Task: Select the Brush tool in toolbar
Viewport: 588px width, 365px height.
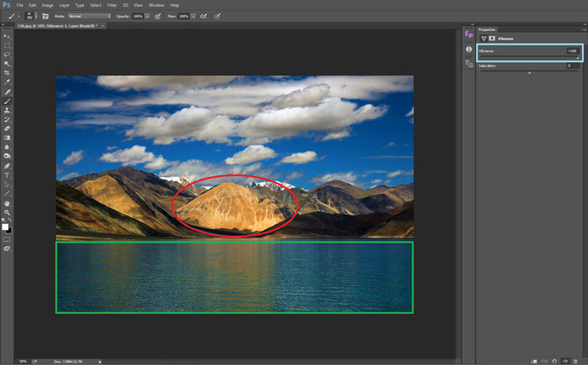Action: pos(7,101)
